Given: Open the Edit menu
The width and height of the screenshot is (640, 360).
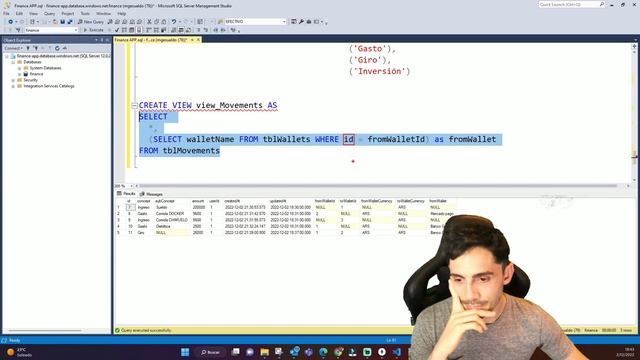Looking at the screenshot, I should (x=19, y=13).
